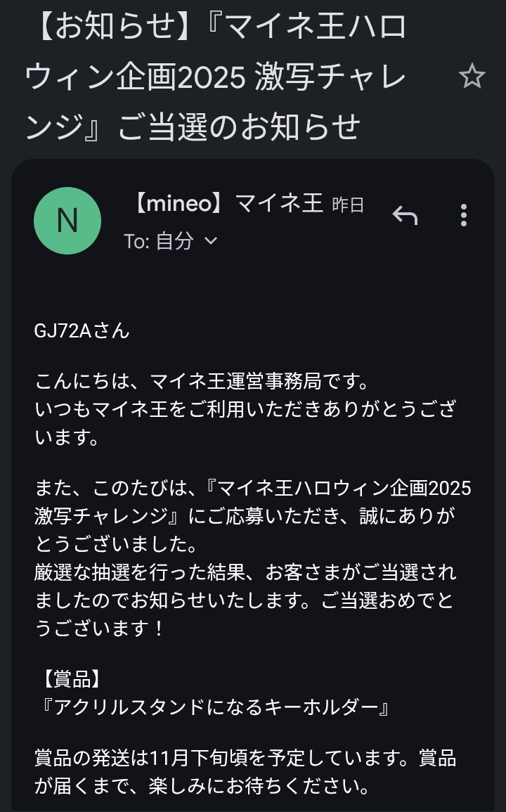Tap the line ending ご当選おめでと
The width and height of the screenshot is (506, 812).
pyautogui.click(x=245, y=600)
